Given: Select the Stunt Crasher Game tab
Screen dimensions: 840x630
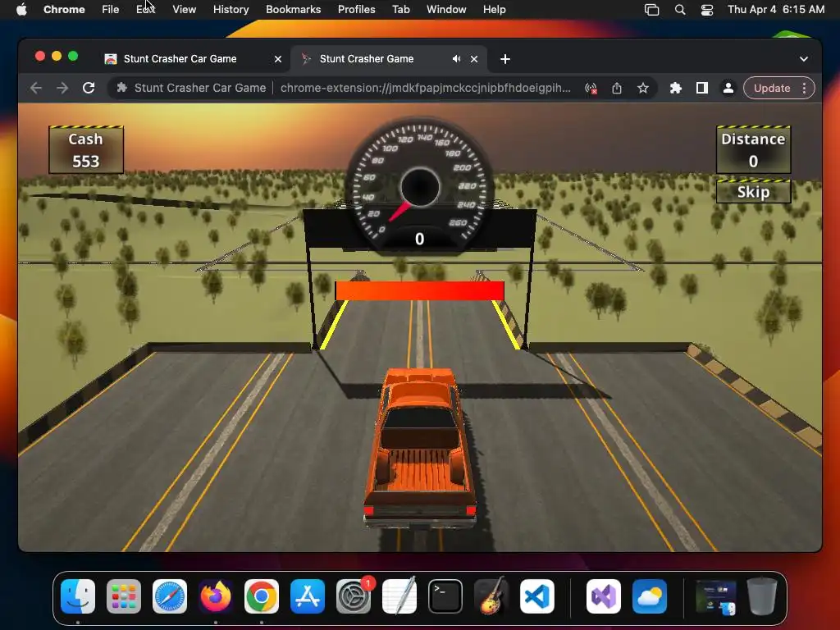Looking at the screenshot, I should click(367, 59).
